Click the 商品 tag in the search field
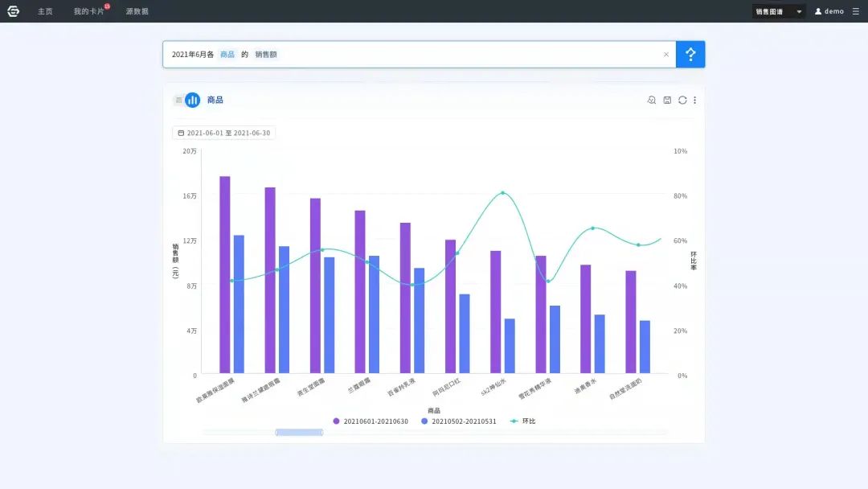Viewport: 868px width, 489px height. tap(227, 54)
